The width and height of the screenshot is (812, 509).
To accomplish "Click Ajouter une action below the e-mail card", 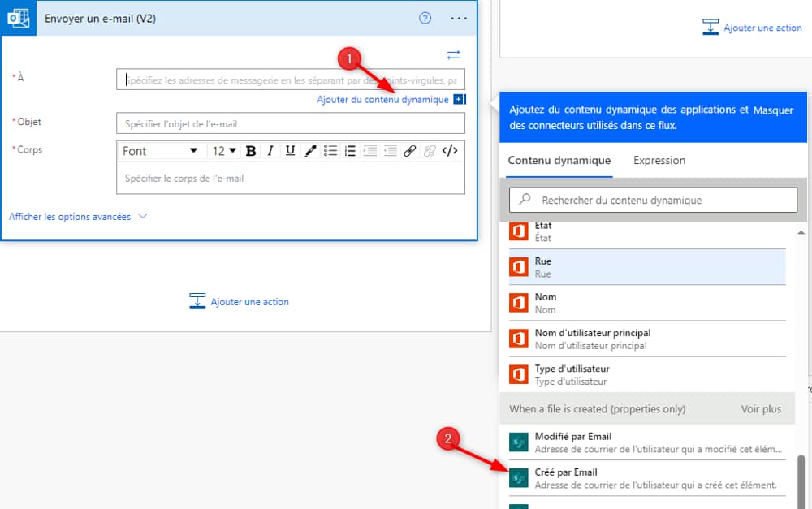I will tap(249, 301).
